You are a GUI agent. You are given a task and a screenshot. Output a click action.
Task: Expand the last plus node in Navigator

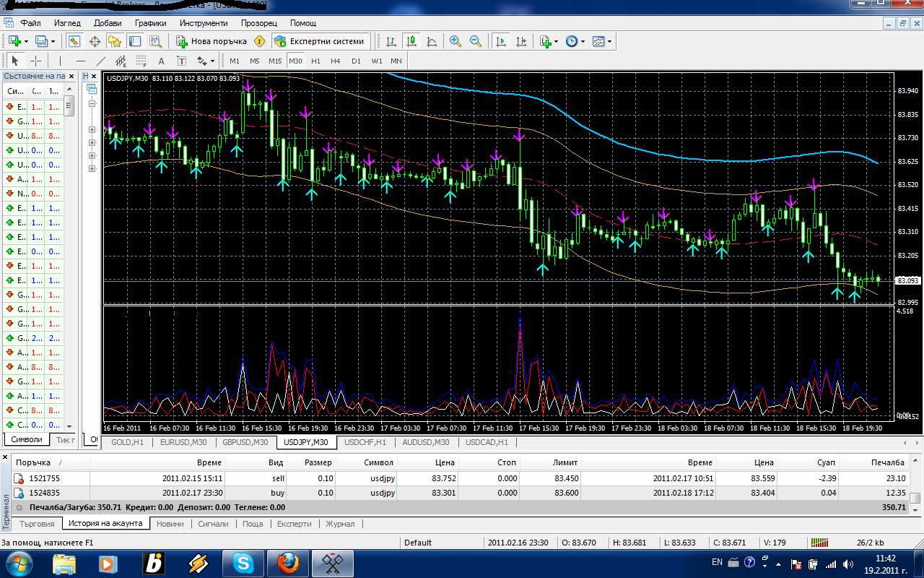(92, 169)
